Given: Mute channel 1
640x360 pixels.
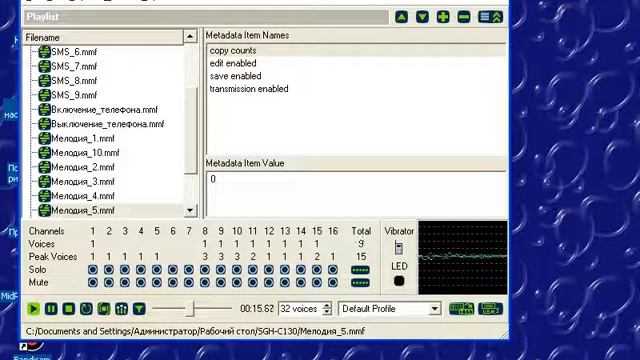Looking at the screenshot, I should 93,282.
